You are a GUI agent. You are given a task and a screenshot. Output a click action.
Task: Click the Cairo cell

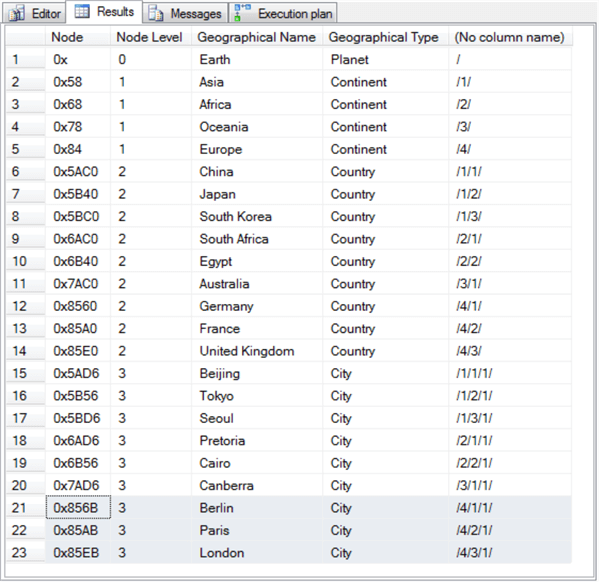click(257, 463)
